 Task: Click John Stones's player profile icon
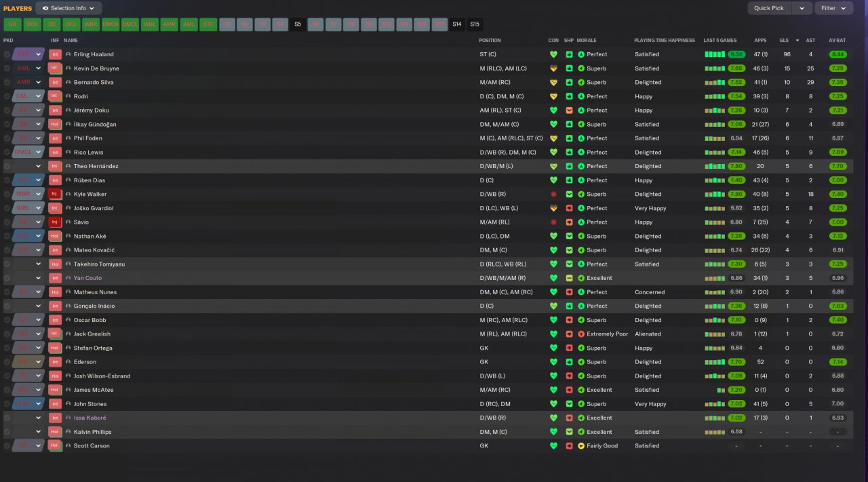(x=68, y=404)
